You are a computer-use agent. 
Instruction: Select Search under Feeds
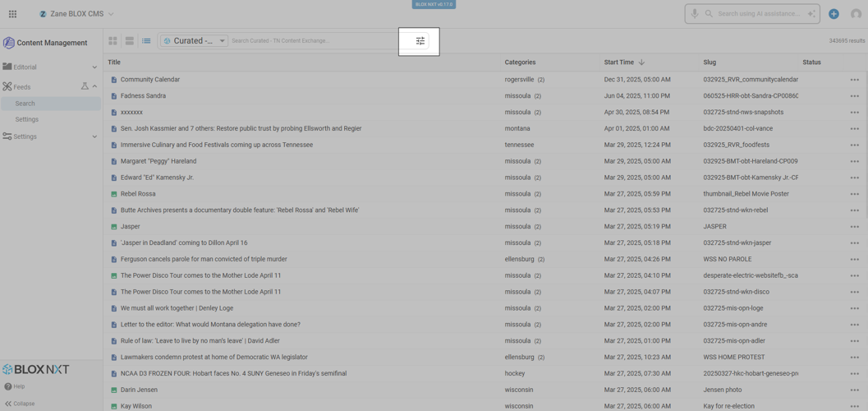51,104
